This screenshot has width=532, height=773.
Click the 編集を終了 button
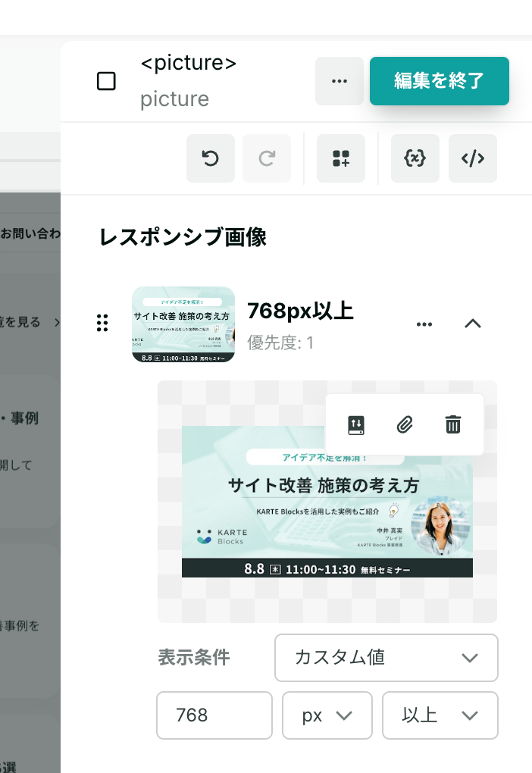pos(440,81)
